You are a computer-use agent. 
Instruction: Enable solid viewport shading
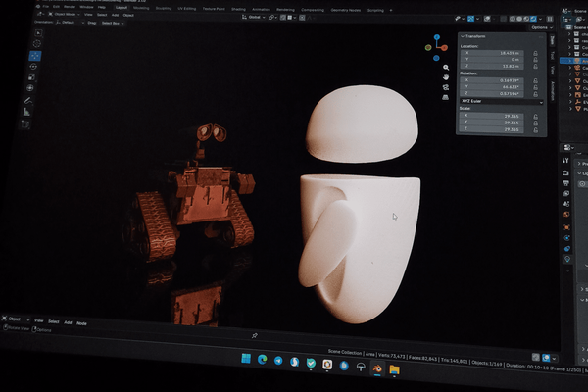pyautogui.click(x=519, y=19)
